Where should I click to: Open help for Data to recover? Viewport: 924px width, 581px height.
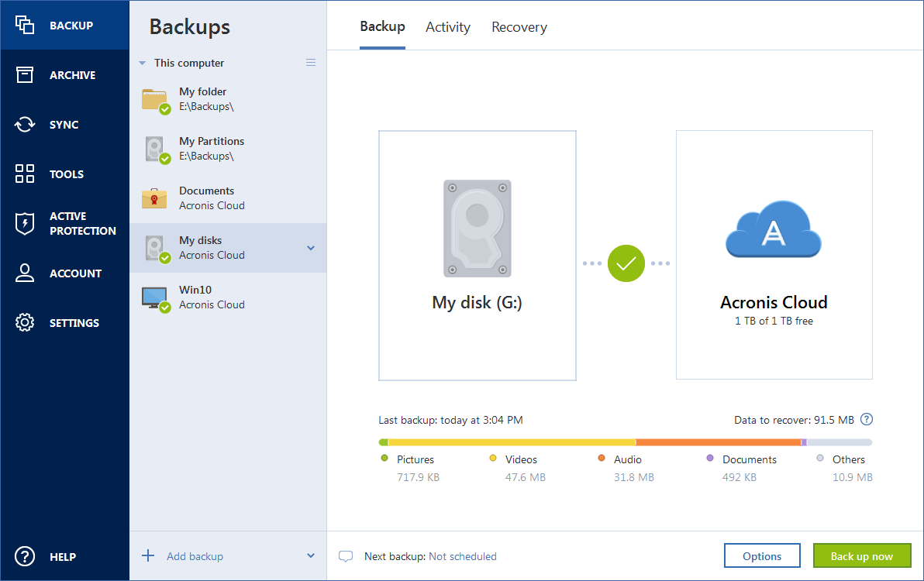tap(867, 419)
